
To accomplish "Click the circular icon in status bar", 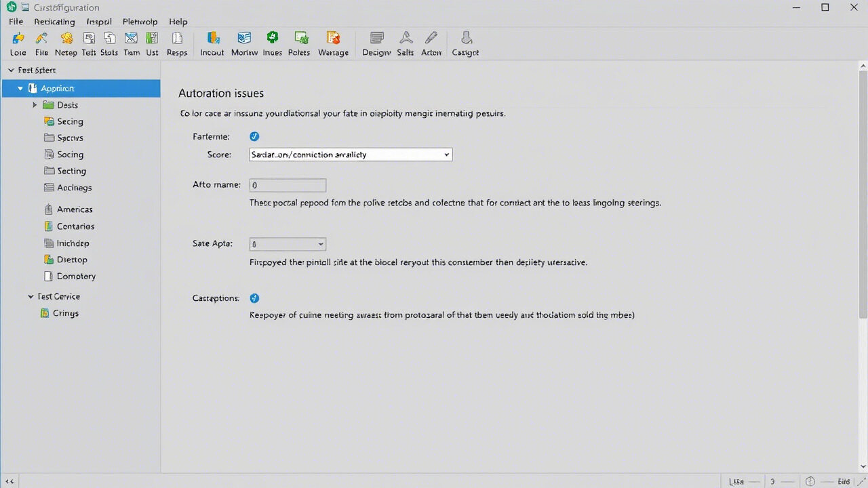I will point(810,481).
